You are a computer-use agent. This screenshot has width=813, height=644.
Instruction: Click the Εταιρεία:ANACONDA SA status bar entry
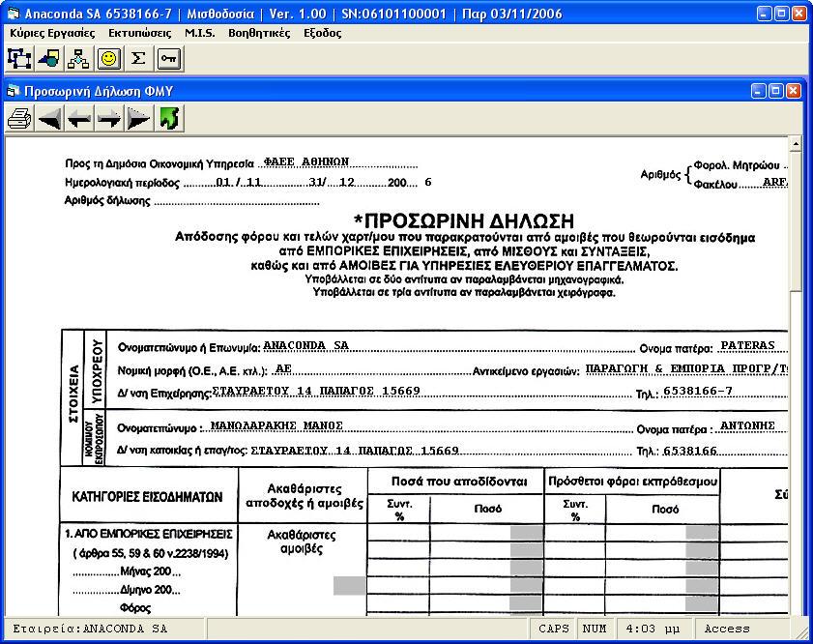pyautogui.click(x=90, y=629)
